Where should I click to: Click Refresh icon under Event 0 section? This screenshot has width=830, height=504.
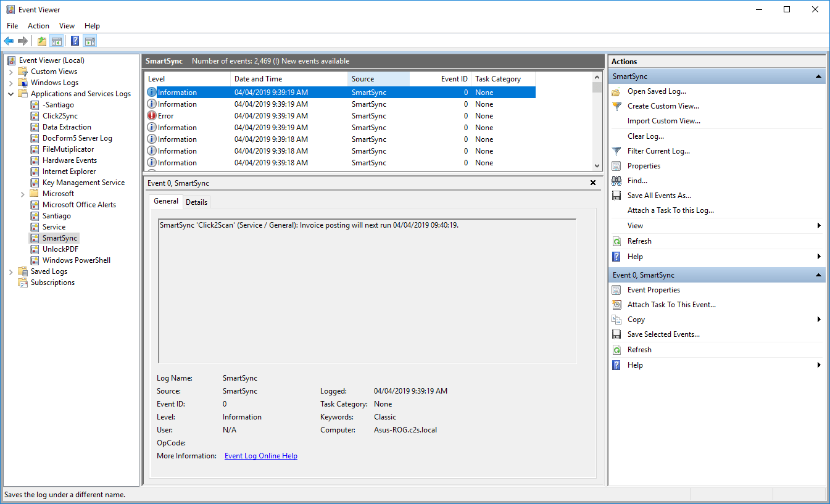(616, 350)
